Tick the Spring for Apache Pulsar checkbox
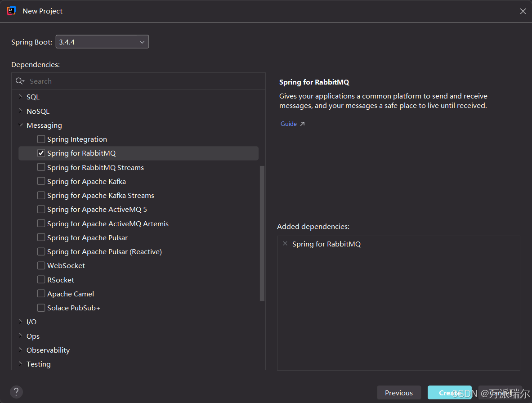532x403 pixels. click(x=41, y=237)
